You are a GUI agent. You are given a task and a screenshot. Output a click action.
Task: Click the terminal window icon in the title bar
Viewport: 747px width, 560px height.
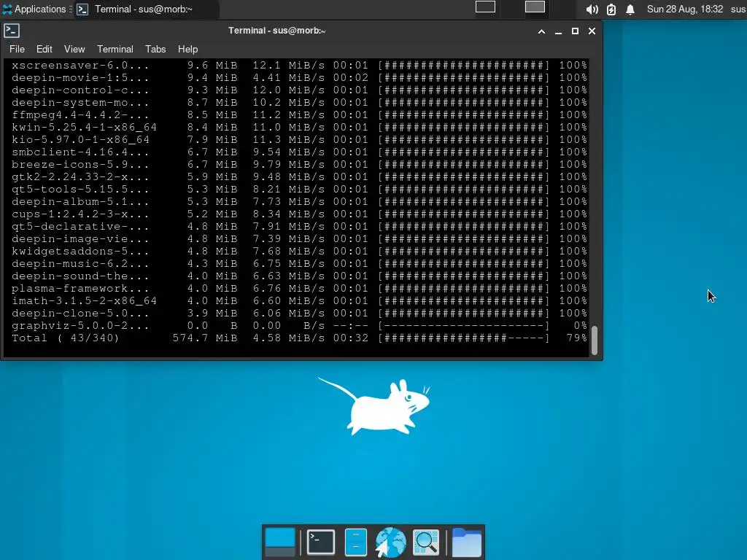(12, 31)
